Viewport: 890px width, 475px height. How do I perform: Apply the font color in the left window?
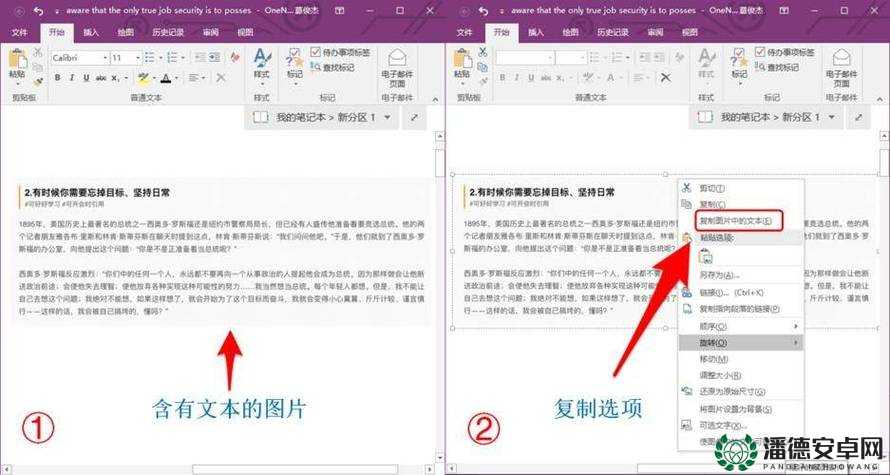(166, 78)
